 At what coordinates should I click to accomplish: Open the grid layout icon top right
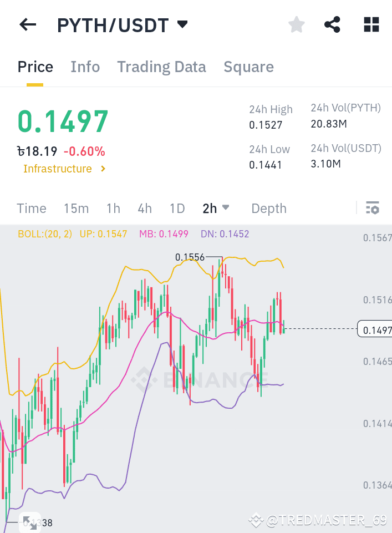(370, 24)
